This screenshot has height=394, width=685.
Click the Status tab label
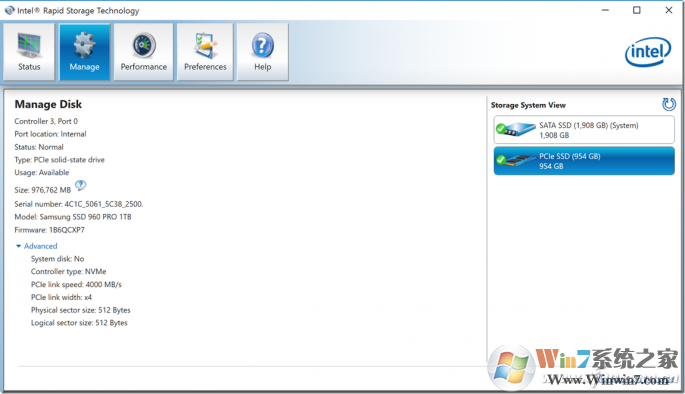29,67
